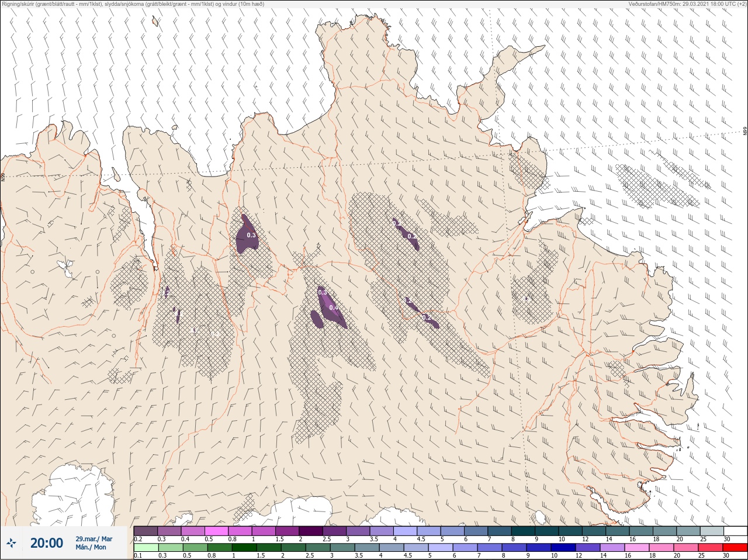Image resolution: width=748 pixels, height=560 pixels.
Task: Select the grey-purple 0.2 swatch, upper legend
Action: (x=146, y=531)
